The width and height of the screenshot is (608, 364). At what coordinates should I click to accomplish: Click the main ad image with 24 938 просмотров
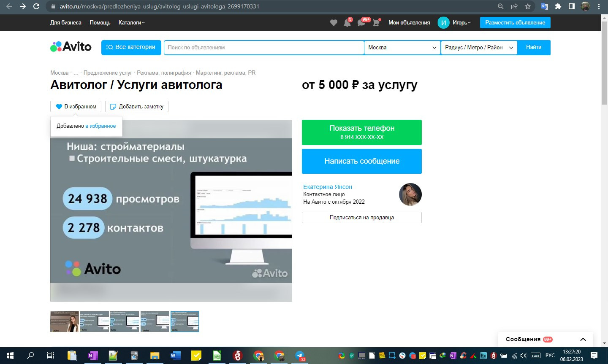[x=171, y=210]
